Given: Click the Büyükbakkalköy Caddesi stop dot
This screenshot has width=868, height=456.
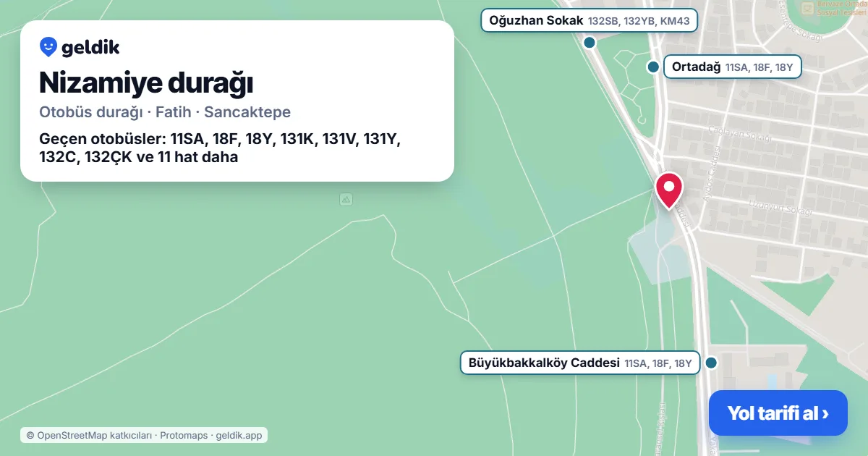Looking at the screenshot, I should 711,363.
